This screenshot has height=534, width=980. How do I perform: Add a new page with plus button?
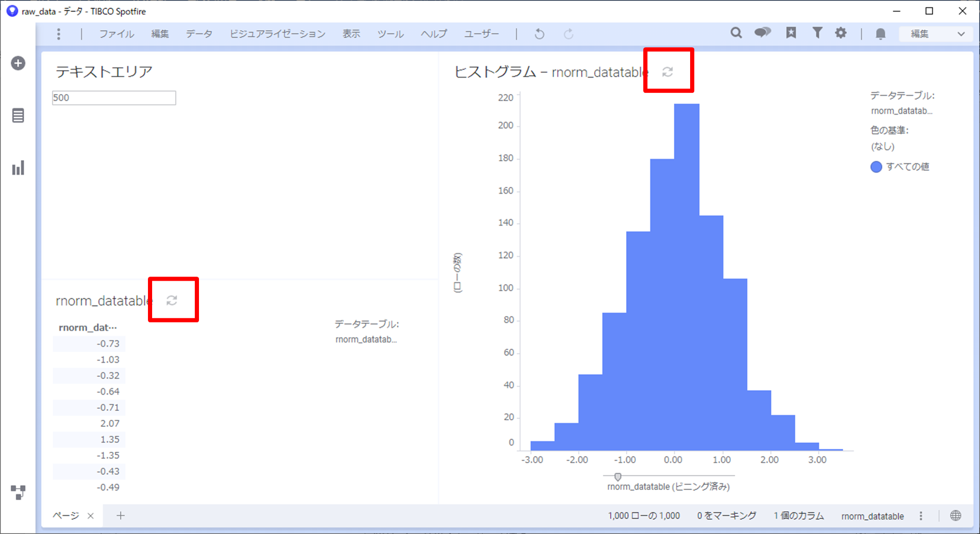(121, 515)
